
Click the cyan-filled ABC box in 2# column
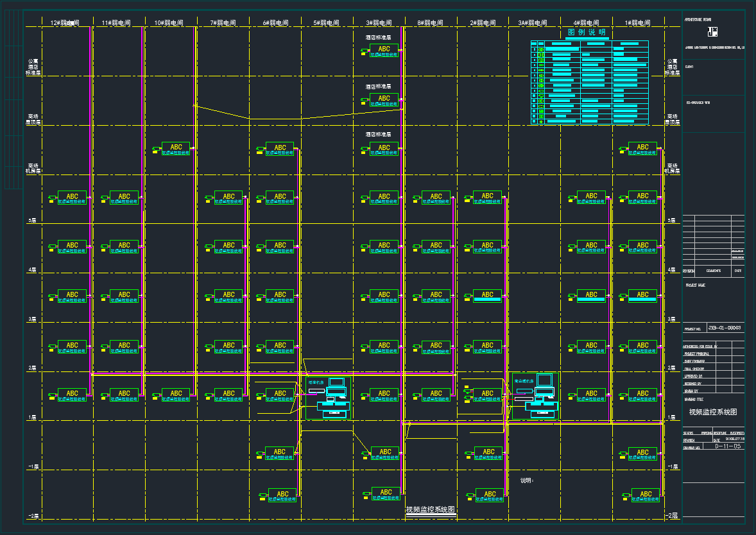point(488,296)
